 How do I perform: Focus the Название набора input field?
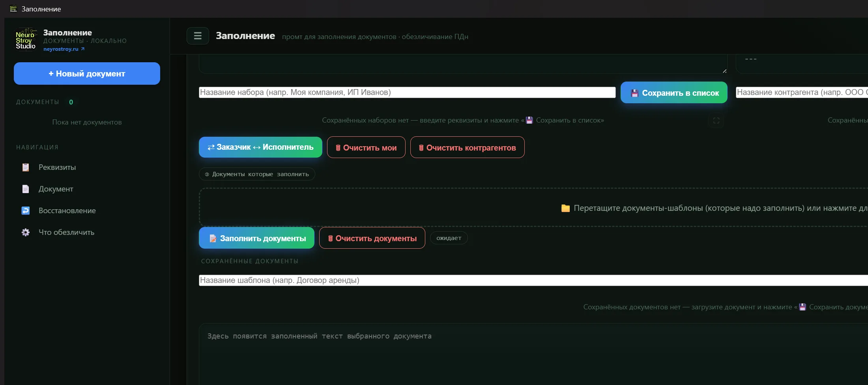click(x=407, y=92)
